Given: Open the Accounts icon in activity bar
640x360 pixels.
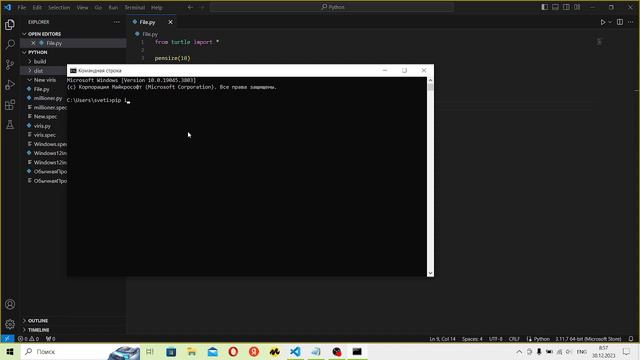Looking at the screenshot, I should (10, 304).
